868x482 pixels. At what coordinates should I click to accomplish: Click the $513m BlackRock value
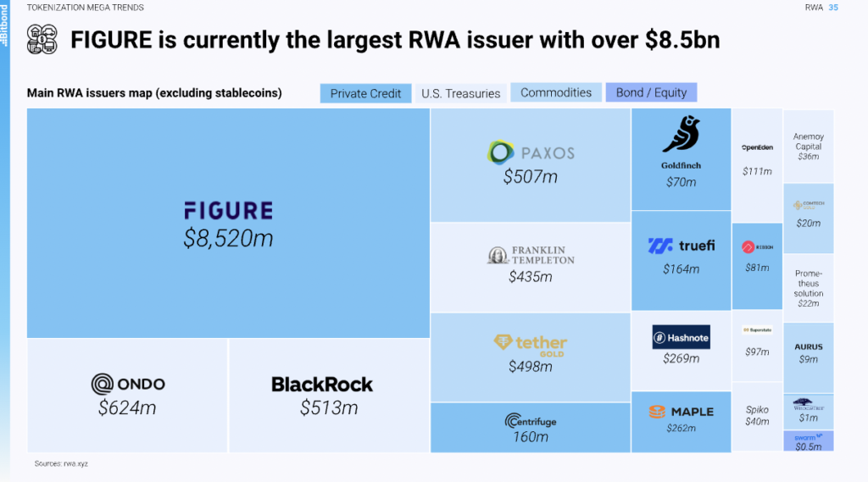coord(329,407)
